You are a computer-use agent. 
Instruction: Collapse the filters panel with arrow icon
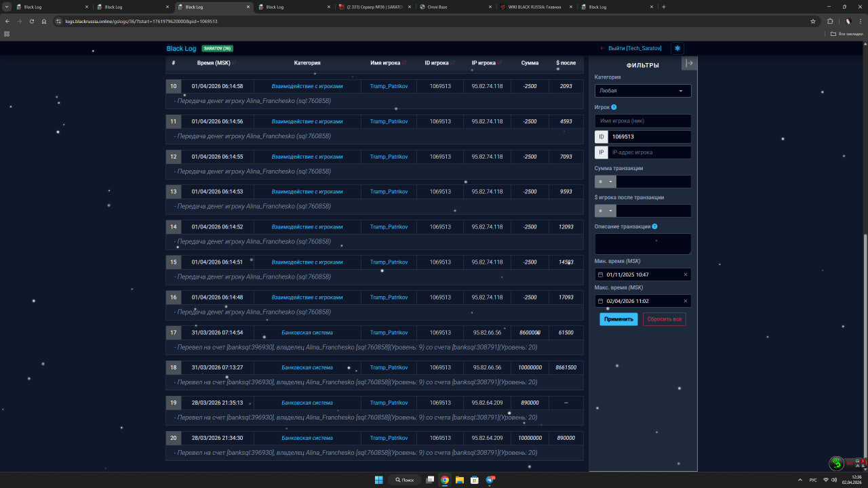689,63
